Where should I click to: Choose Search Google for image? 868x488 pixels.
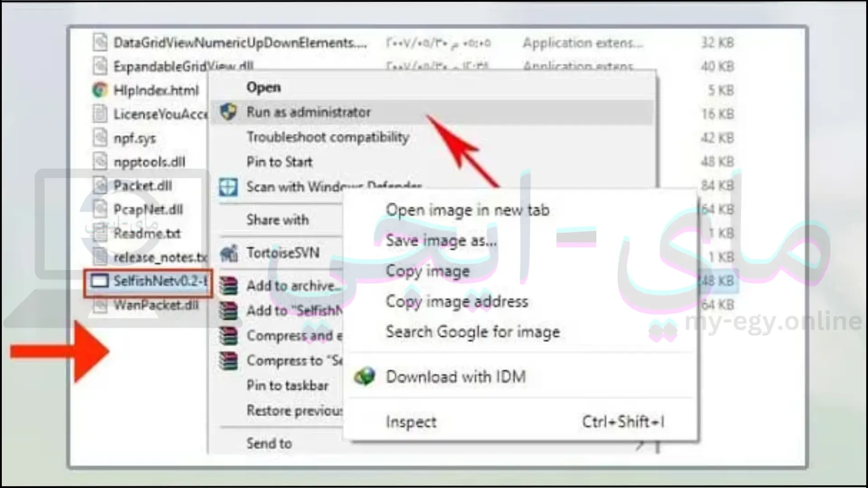pos(473,332)
